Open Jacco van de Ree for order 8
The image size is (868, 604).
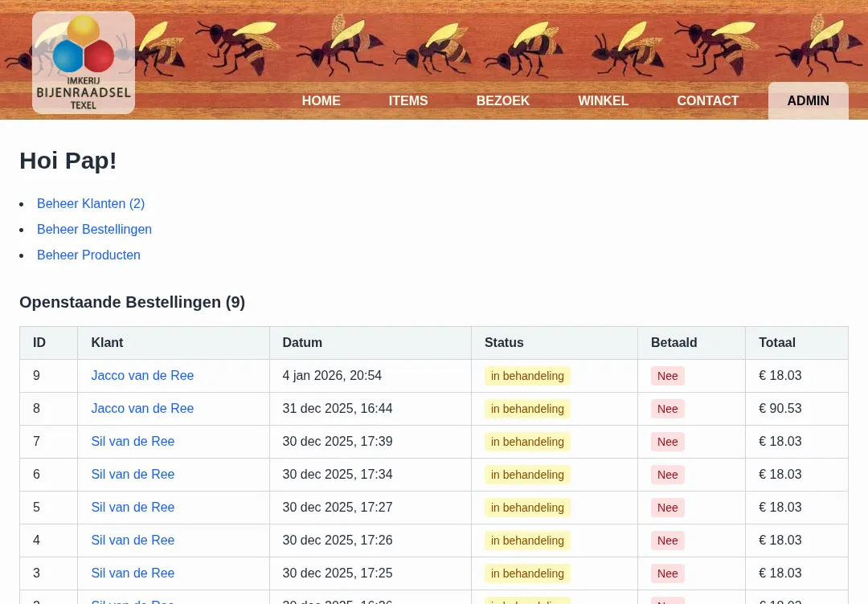(142, 408)
